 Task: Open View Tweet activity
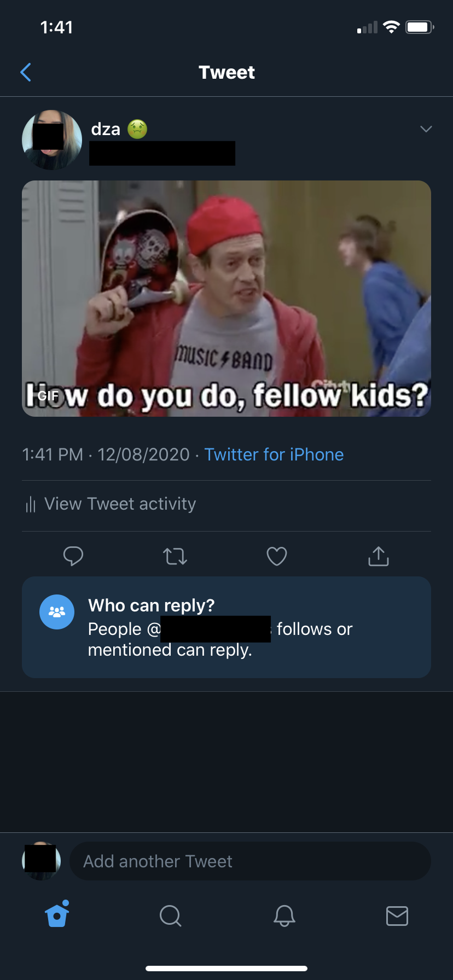(x=120, y=504)
